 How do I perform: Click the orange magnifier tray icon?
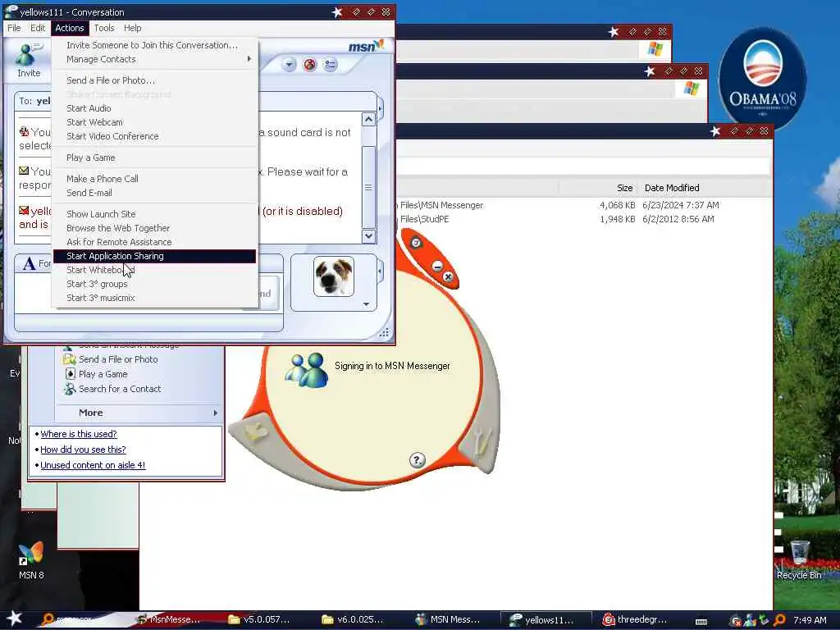779,620
